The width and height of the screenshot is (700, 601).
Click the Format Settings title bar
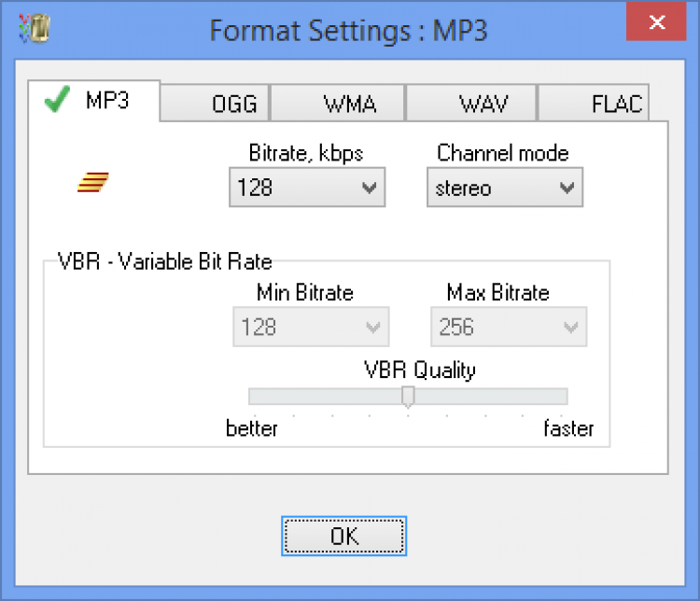click(348, 30)
